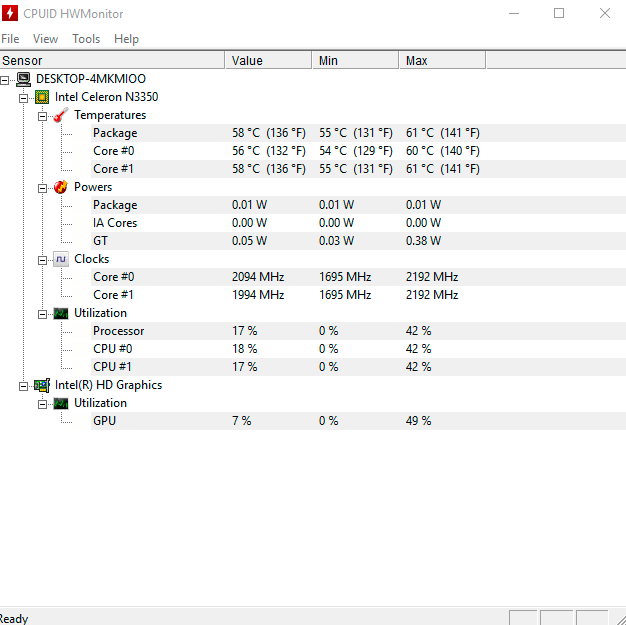Click the DESKTOP-4MKMIOO computer icon
Screen dimensions: 626x625
23,79
